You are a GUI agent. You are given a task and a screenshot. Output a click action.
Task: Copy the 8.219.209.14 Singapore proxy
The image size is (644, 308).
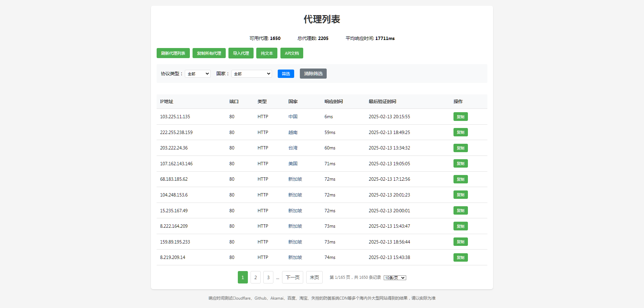(461, 257)
